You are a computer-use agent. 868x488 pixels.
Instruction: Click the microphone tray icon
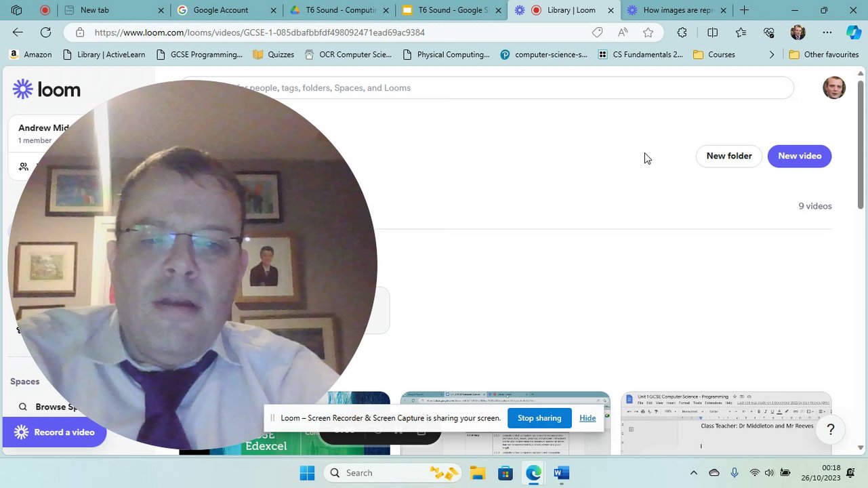coord(735,472)
